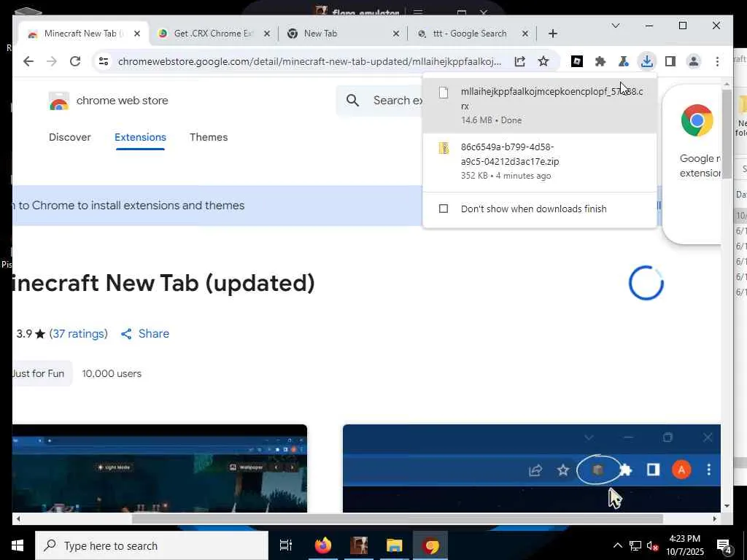Go back using the browser back arrow
Screen dimensions: 747x560
pyautogui.click(x=28, y=61)
